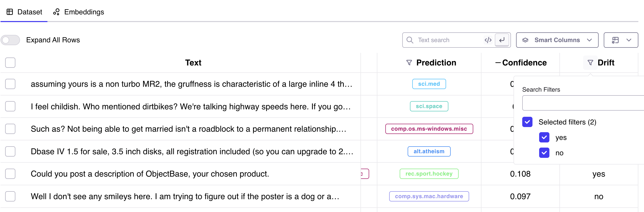
Task: Select the Dataset tab
Action: 24,12
